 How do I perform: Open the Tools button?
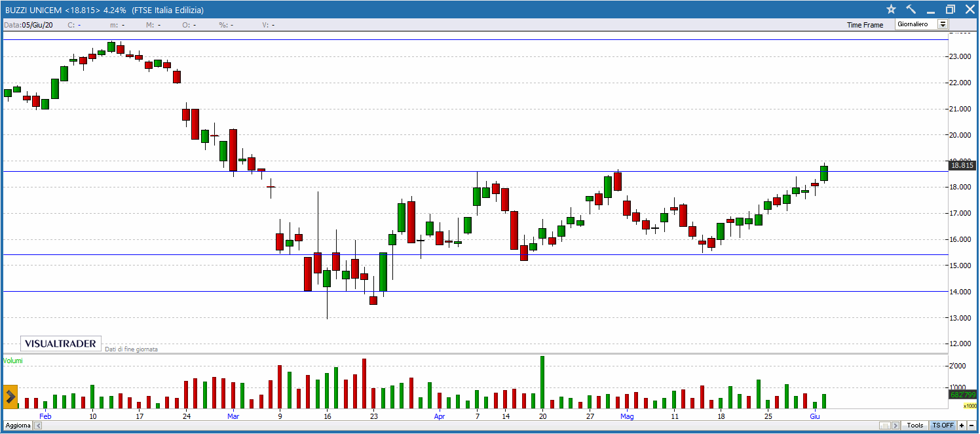pyautogui.click(x=915, y=425)
